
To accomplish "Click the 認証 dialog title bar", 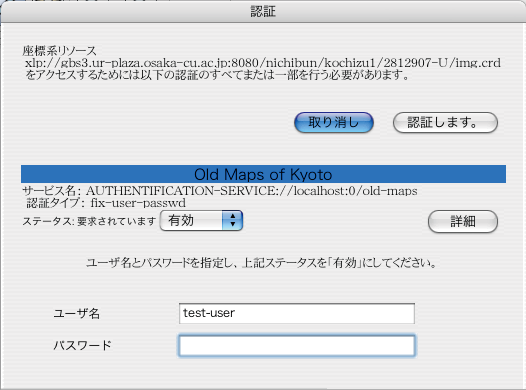I will point(263,12).
